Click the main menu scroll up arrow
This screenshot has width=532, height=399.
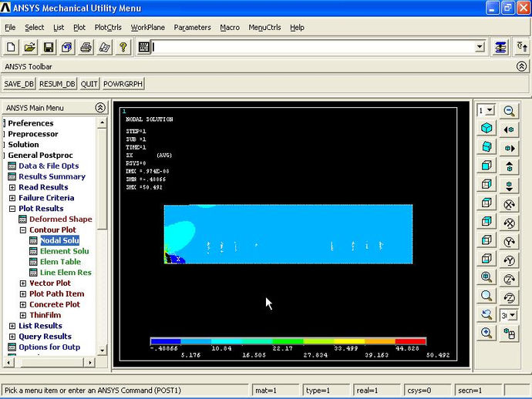(102, 122)
